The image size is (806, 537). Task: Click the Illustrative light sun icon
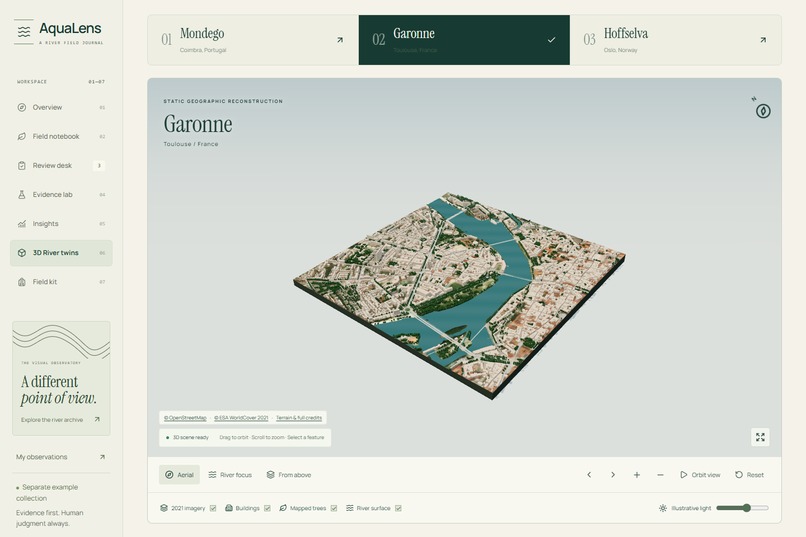(x=663, y=508)
